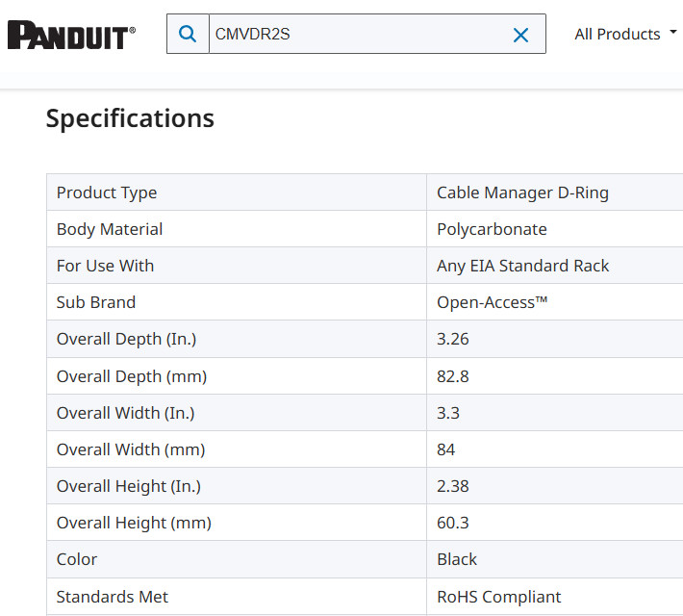Select the 'Overall Width (In.)' label

click(x=125, y=413)
